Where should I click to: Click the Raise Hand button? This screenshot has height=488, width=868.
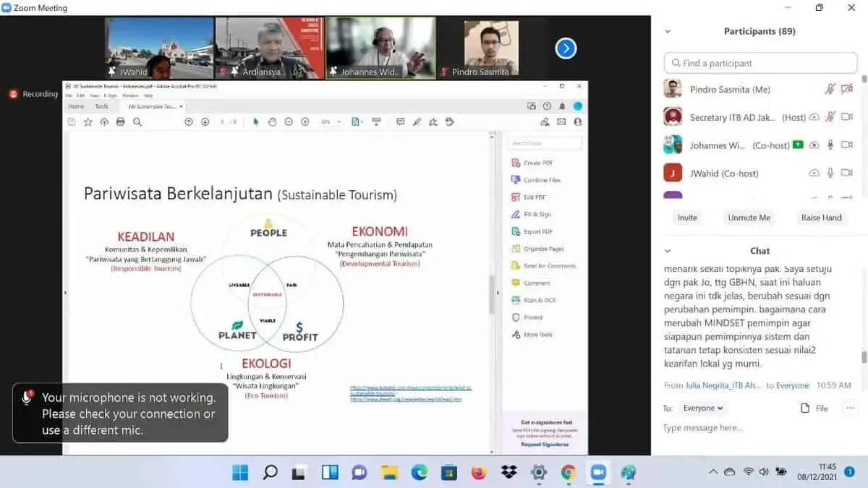point(821,218)
